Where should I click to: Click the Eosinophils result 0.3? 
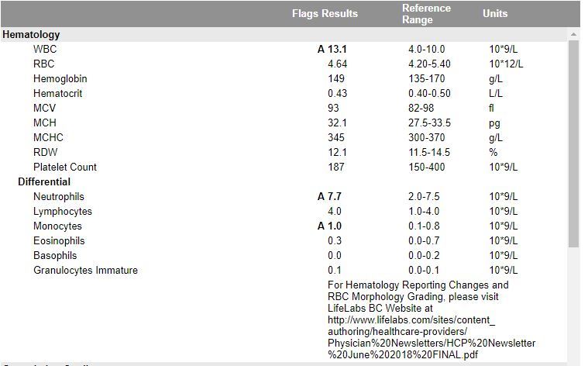tap(335, 240)
